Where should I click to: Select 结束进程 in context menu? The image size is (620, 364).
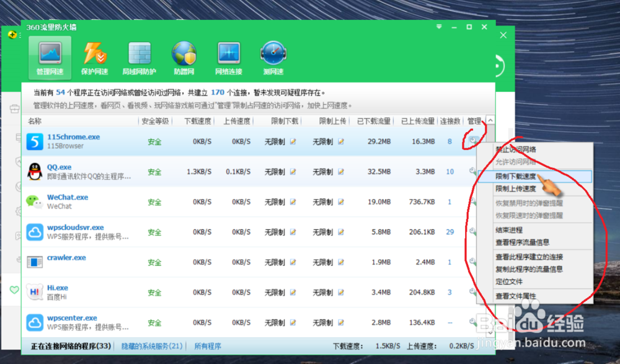(509, 229)
